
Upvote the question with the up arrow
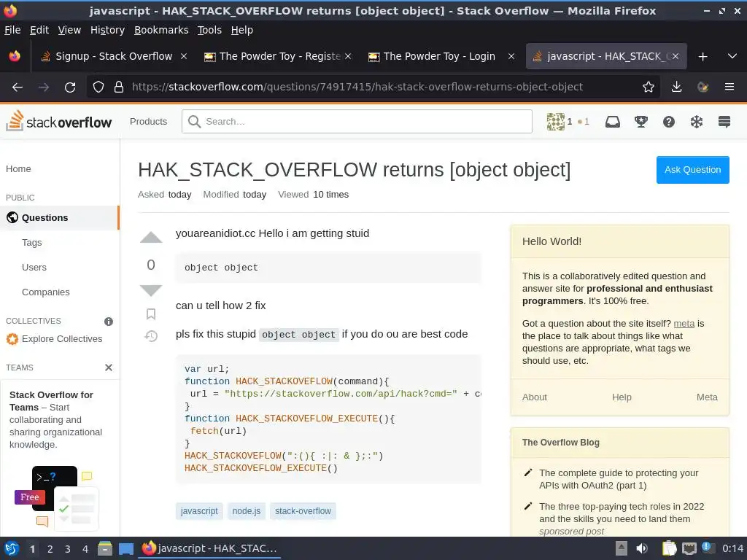(x=151, y=238)
